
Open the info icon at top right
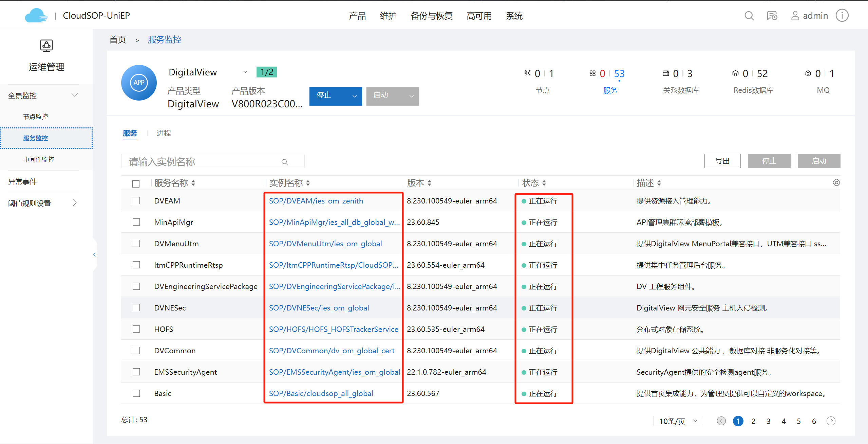tap(842, 16)
